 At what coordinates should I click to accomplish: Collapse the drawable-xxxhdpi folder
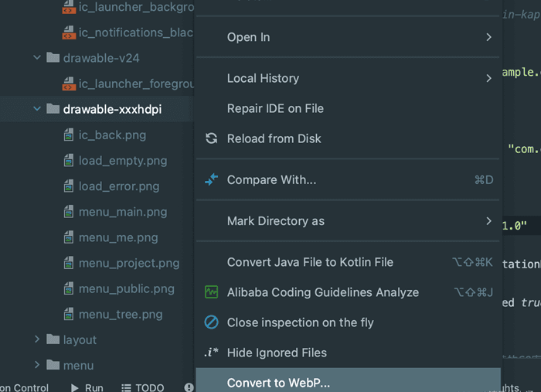(x=37, y=109)
